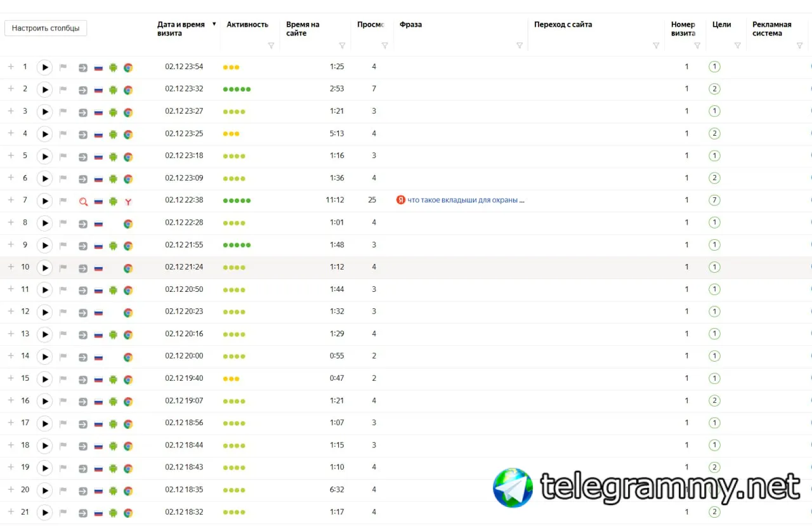Play the recording of visit 1
This screenshot has width=812, height=526.
click(x=44, y=67)
